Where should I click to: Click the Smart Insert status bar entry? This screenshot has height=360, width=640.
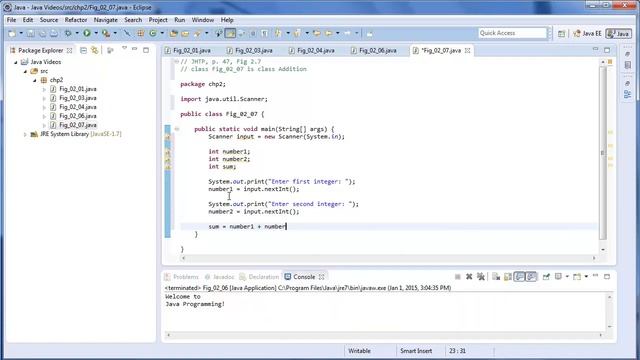click(x=416, y=351)
